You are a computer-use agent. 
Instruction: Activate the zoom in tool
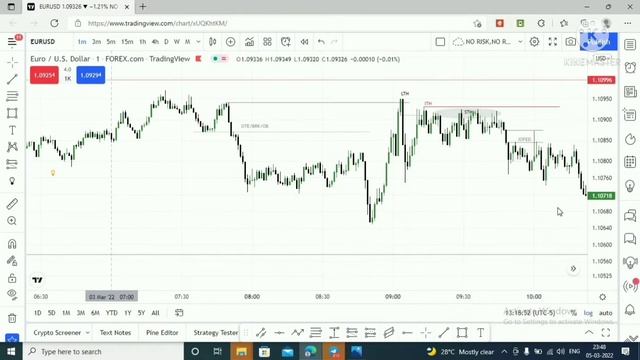point(12,221)
